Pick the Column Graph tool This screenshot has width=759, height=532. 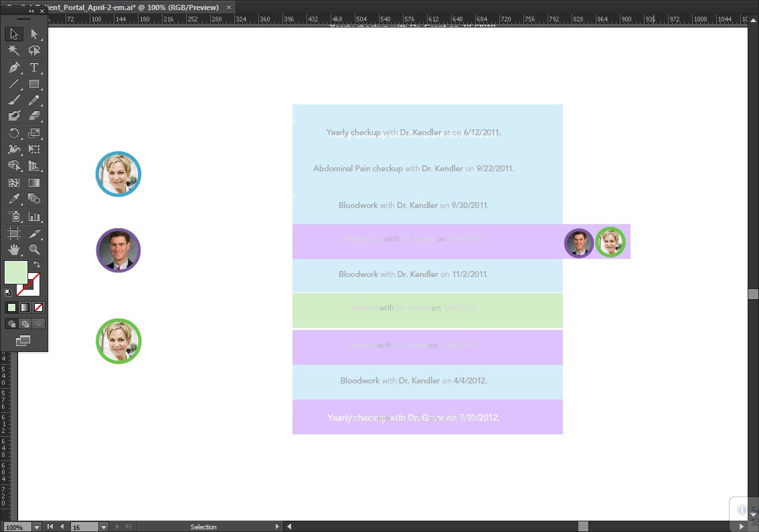click(x=34, y=216)
